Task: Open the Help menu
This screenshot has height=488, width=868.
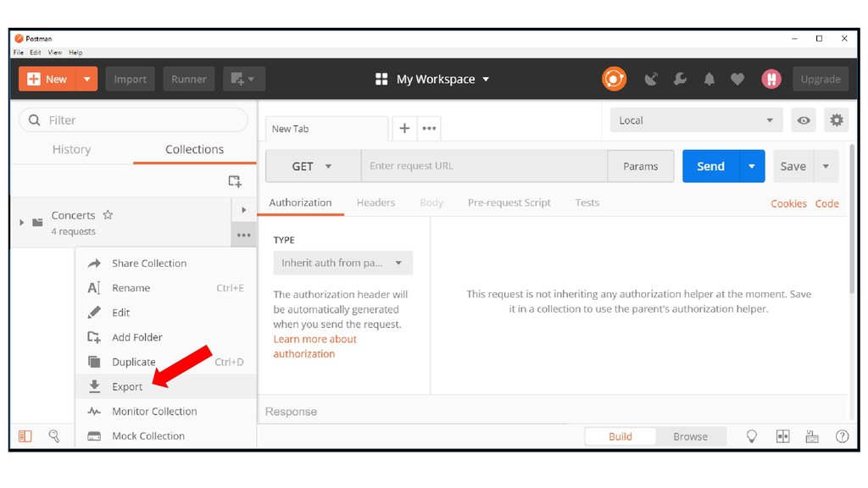Action: click(75, 53)
